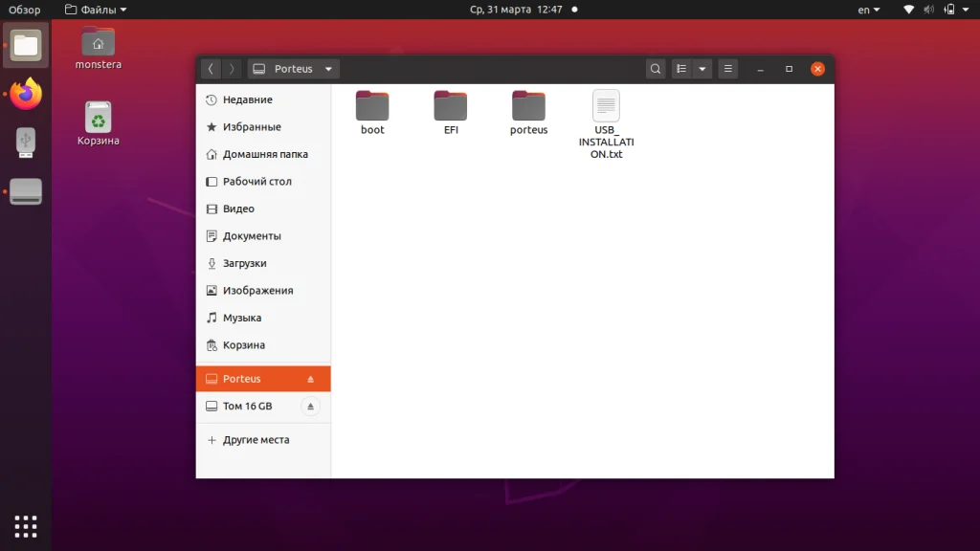The width and height of the screenshot is (980, 551).
Task: Open the Firefox icon in the dock
Action: click(x=25, y=93)
